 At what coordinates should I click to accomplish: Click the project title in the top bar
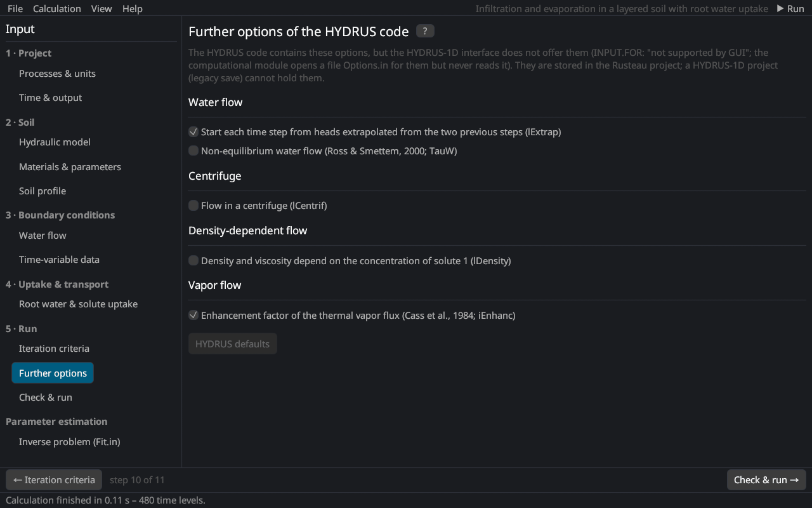622,9
